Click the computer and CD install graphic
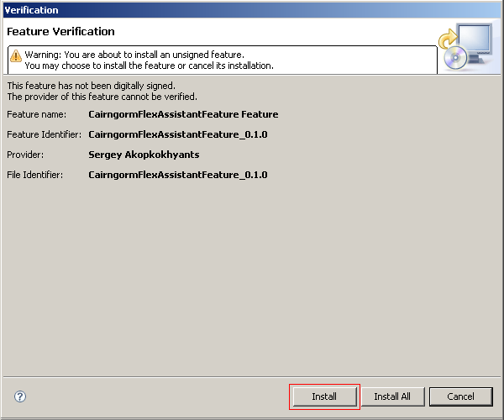Viewport: 504px width, 420px height. [467, 47]
